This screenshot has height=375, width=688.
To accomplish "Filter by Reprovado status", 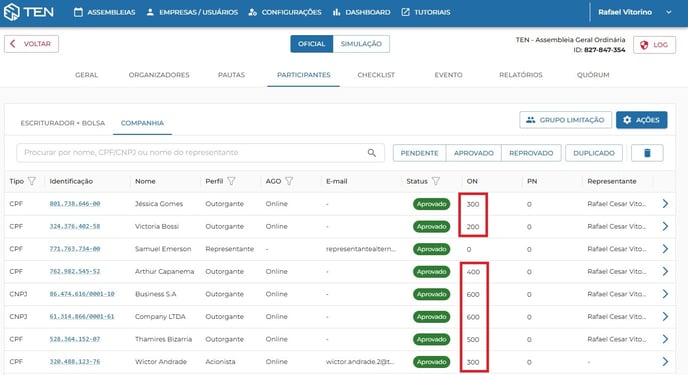I will tap(531, 153).
